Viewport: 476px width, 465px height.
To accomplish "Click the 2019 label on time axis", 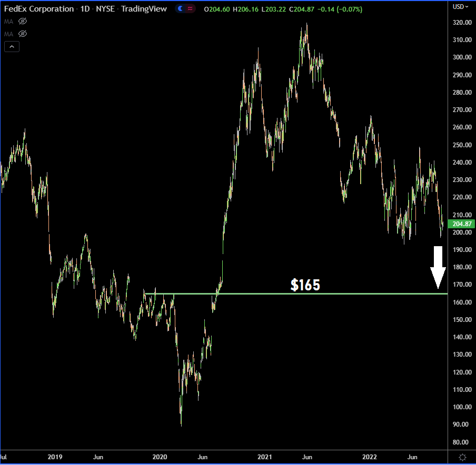I will (x=55, y=457).
